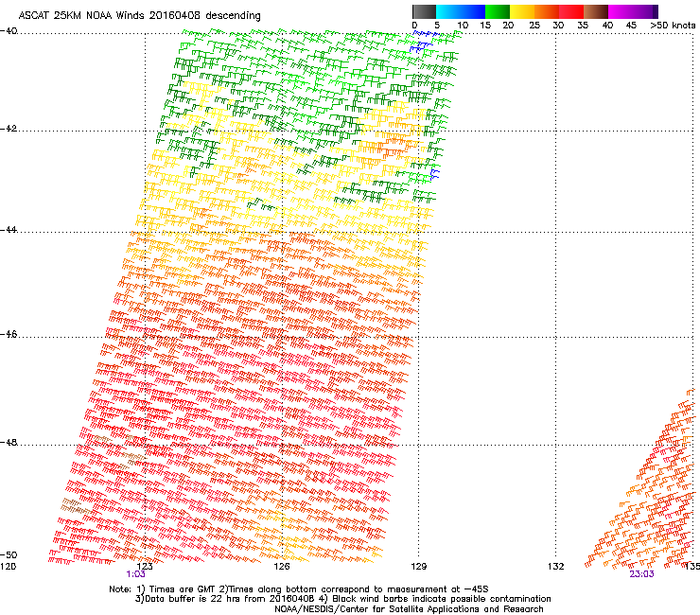This screenshot has width=700, height=615.
Task: Click the -42 latitude axis label
Action: [9, 128]
